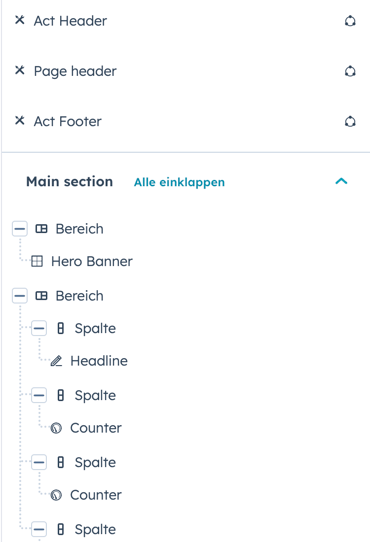Collapse the Main section chevron
The height and width of the screenshot is (542, 370).
click(341, 181)
